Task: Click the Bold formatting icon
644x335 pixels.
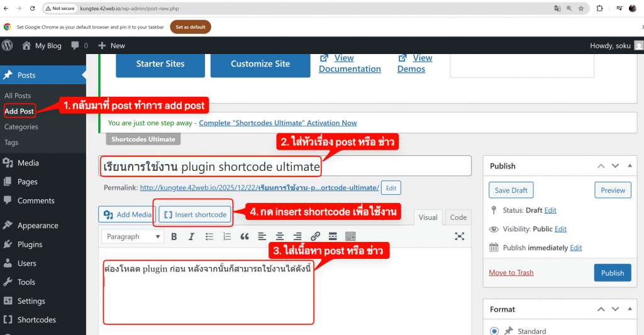Action: pos(174,236)
